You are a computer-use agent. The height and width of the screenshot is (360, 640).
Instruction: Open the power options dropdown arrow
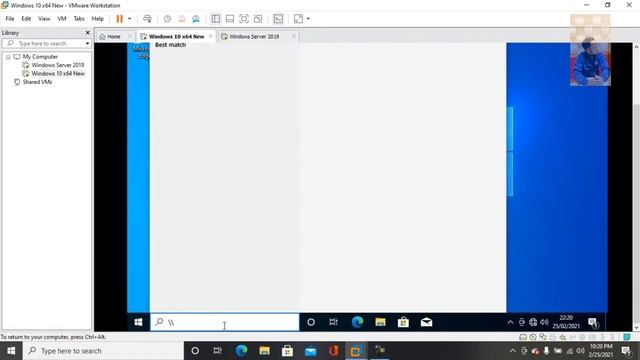click(x=129, y=19)
